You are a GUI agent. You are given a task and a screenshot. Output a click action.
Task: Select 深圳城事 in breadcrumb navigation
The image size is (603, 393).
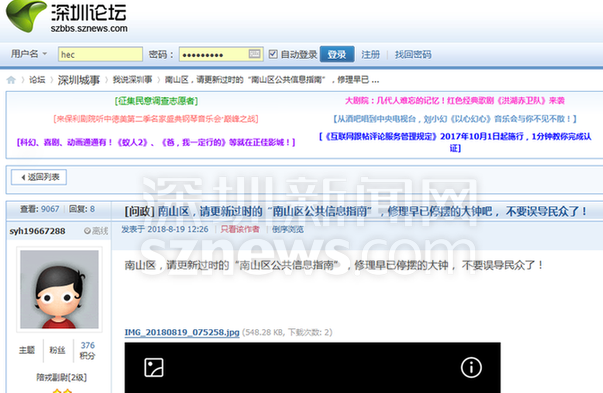point(79,80)
